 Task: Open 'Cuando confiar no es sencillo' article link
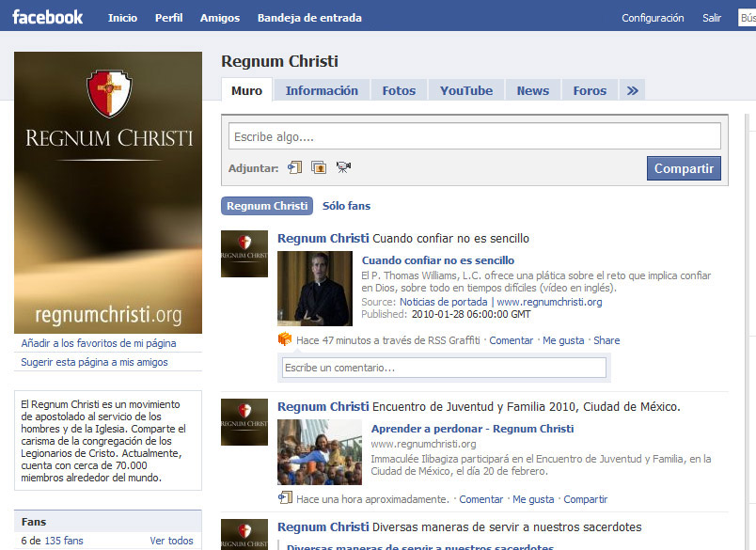point(438,260)
